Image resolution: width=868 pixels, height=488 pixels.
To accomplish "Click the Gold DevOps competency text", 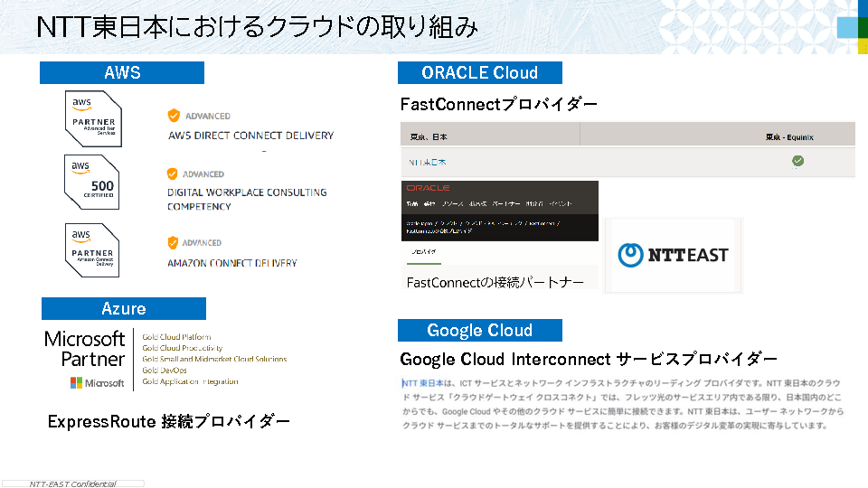I will (165, 371).
